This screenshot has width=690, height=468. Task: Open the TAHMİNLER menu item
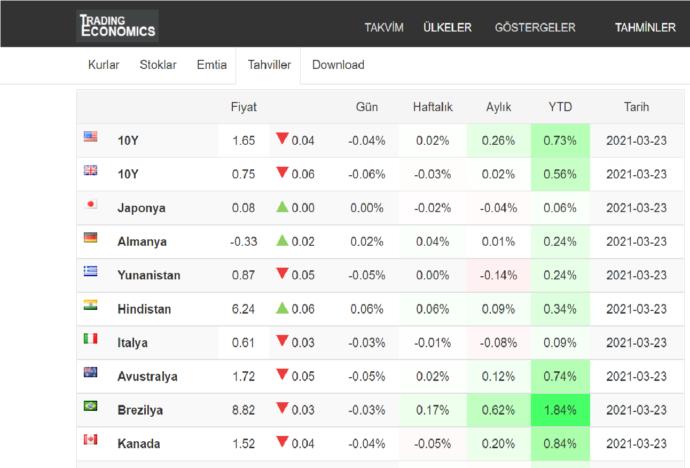pos(645,27)
